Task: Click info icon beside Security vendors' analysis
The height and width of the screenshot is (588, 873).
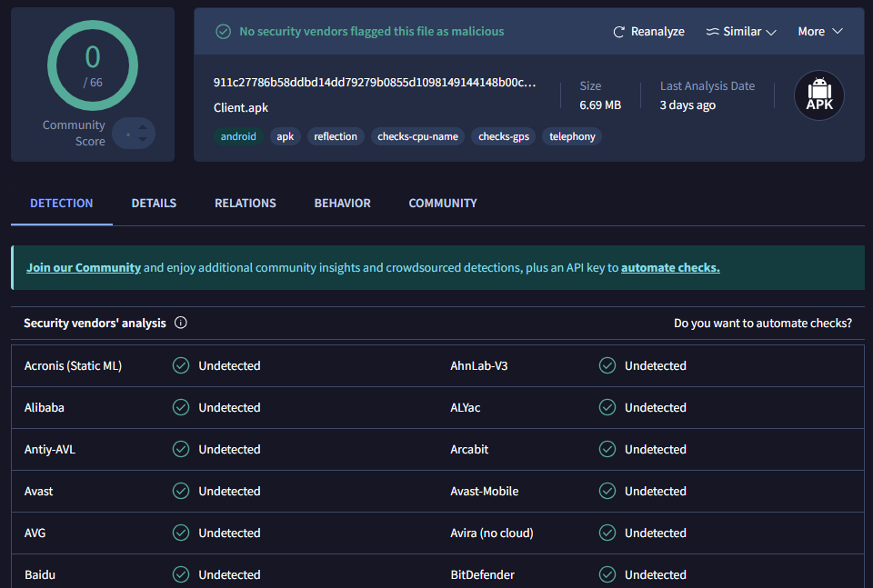Action: click(x=180, y=323)
